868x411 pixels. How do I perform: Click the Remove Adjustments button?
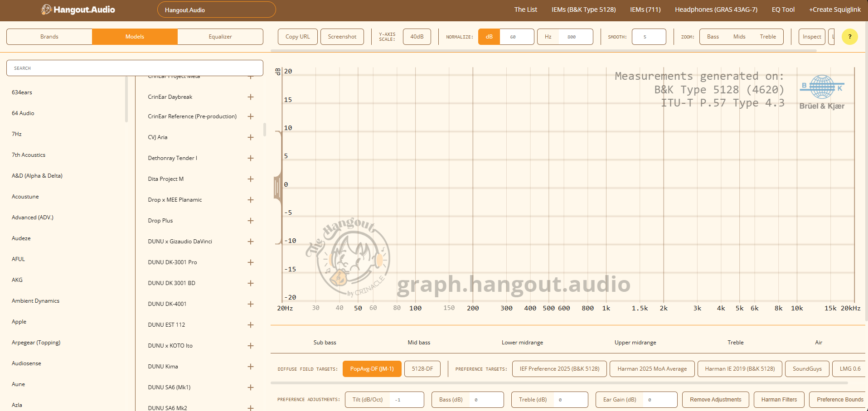715,400
